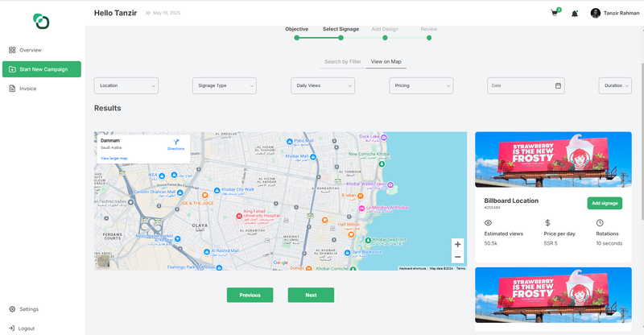Click the Estimated views eye icon
Screen dimensions: 644x335
click(488, 223)
